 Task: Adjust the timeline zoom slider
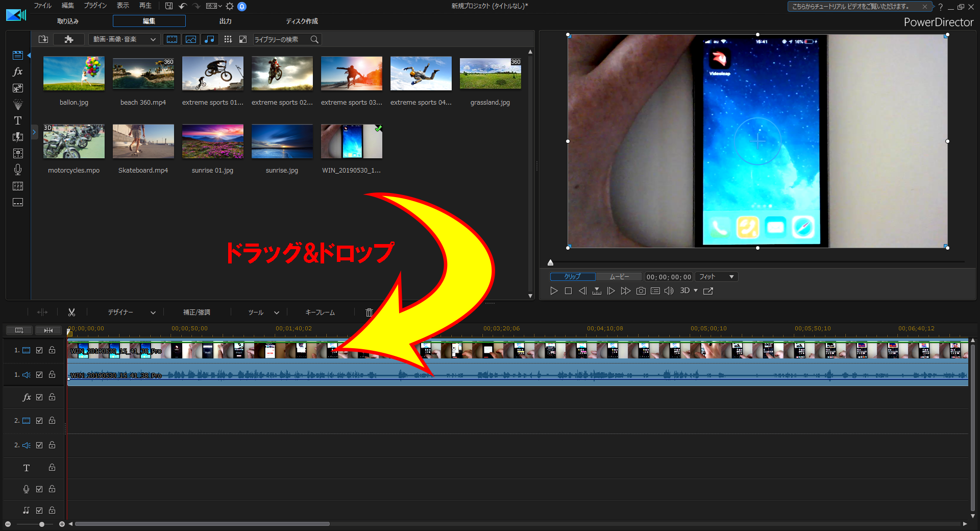(42, 524)
